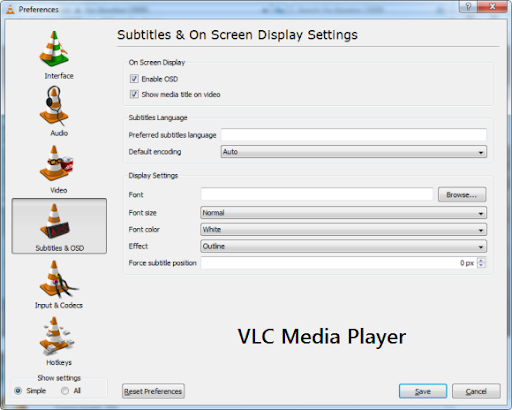
Task: Click the Interface category label
Action: [x=59, y=76]
